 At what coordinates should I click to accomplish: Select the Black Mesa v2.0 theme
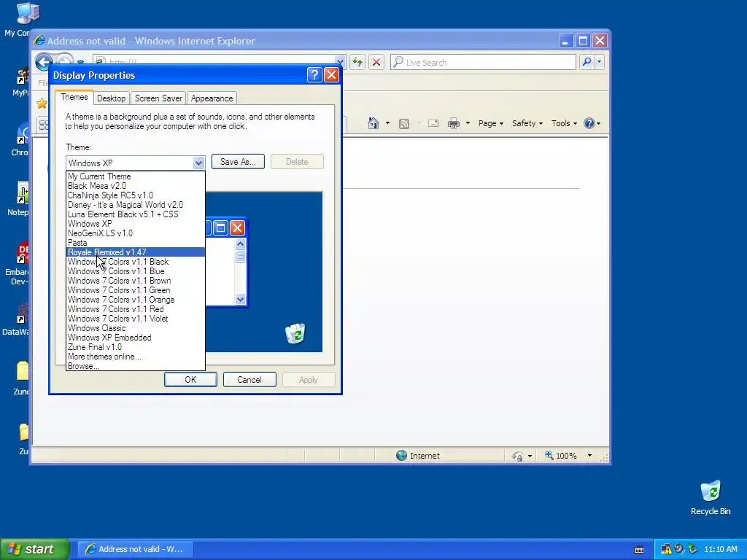(135, 186)
